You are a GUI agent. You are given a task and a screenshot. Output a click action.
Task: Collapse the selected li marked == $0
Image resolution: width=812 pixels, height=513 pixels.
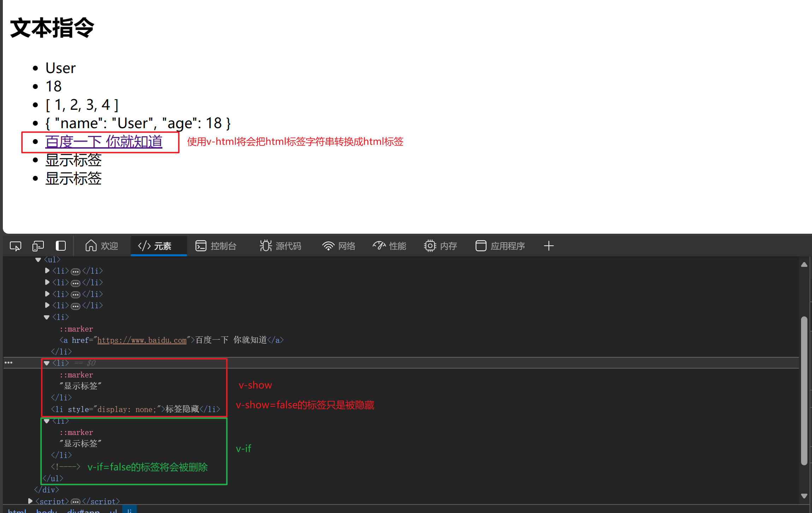(47, 363)
